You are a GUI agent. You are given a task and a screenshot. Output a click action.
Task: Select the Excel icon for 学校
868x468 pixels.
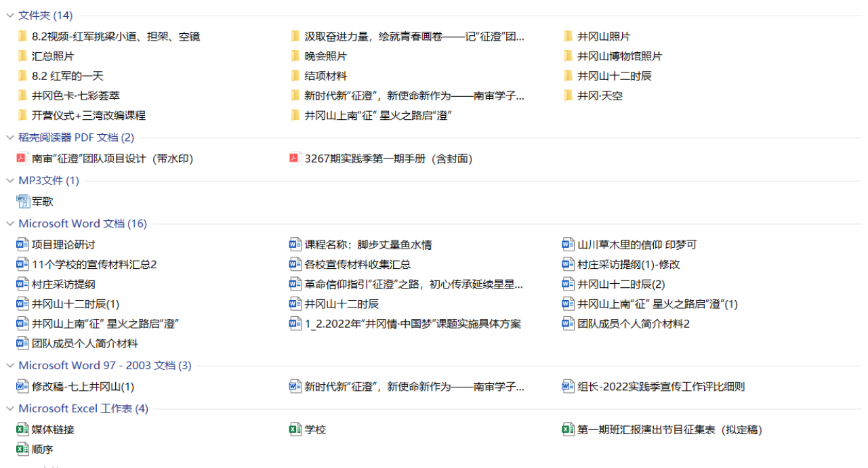pos(295,429)
